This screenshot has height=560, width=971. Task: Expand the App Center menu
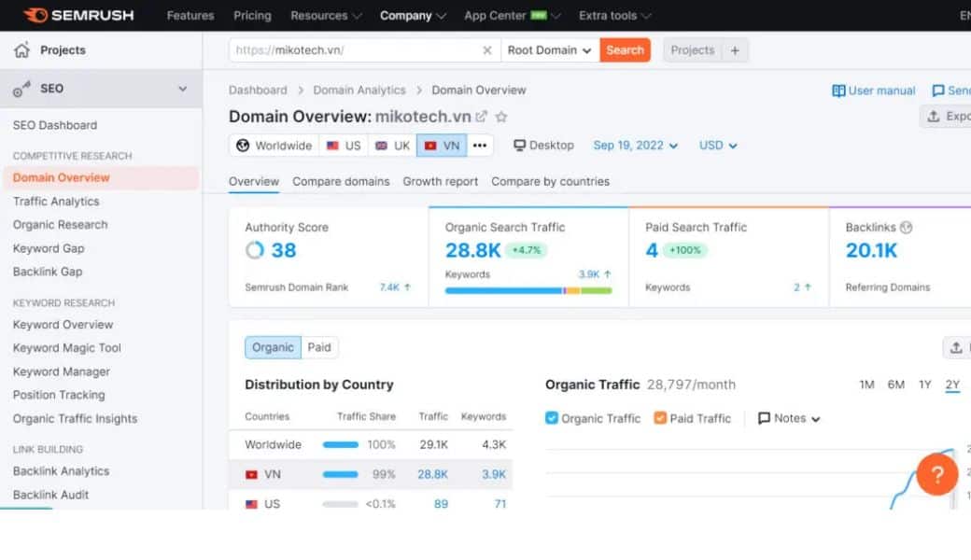point(513,16)
